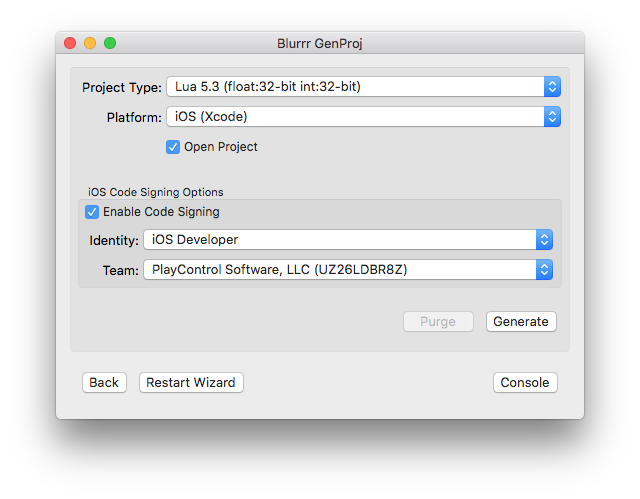Click the iOS Code Signing Options heading
Viewport: 640px width, 499px height.
tap(156, 192)
